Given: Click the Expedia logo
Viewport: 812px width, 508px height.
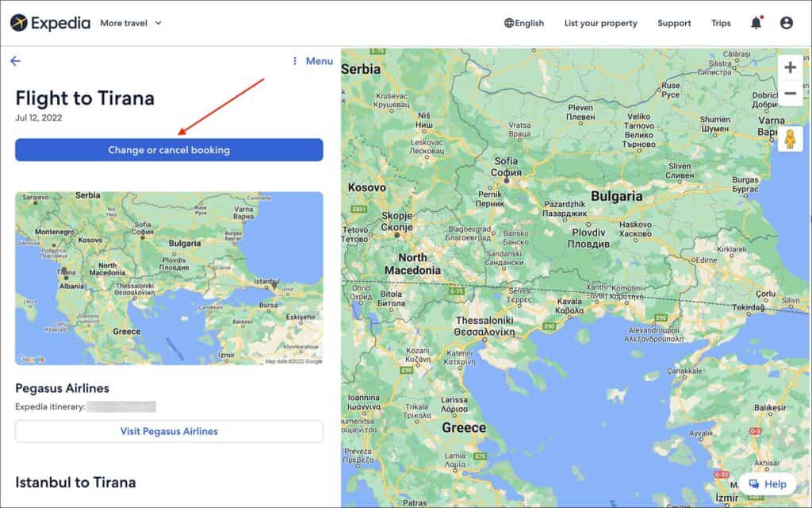Looking at the screenshot, I should [x=50, y=23].
